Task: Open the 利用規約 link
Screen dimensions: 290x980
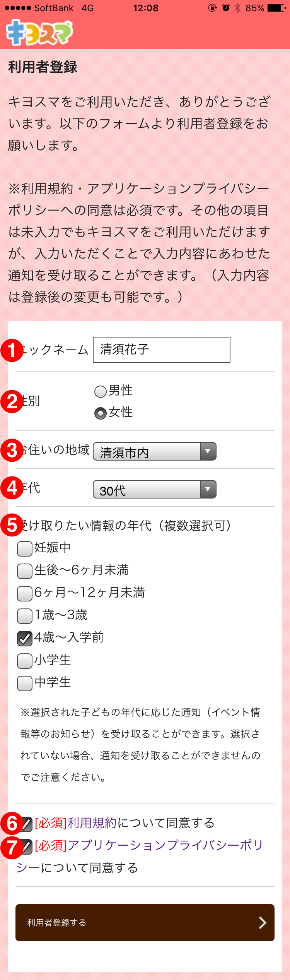Action: pos(92,822)
